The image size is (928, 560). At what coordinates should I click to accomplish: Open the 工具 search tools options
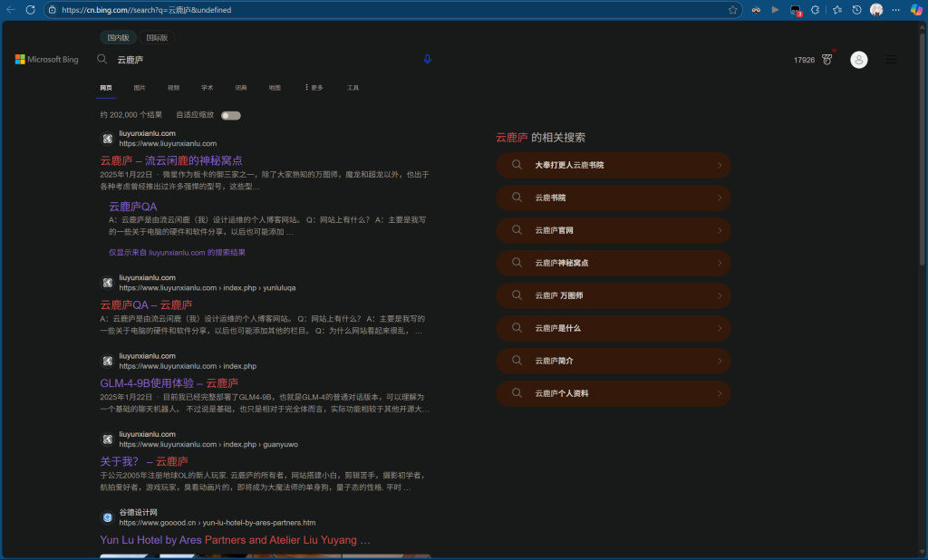click(x=353, y=88)
